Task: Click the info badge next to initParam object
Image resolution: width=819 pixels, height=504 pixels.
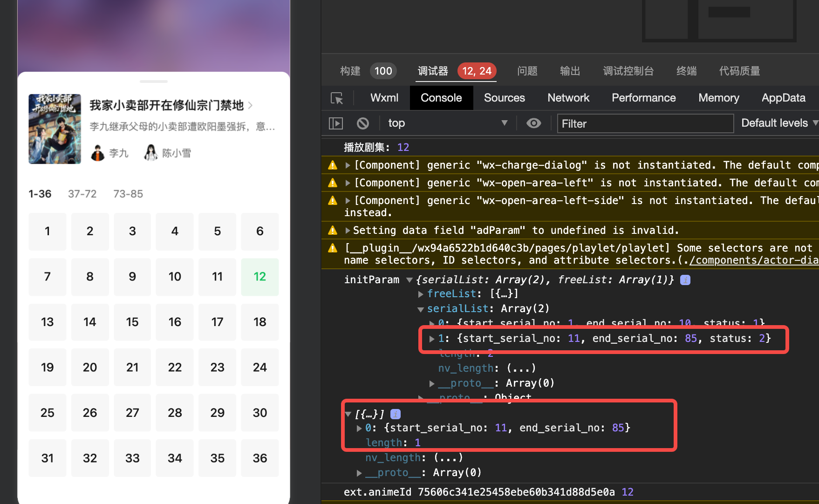Action: click(x=685, y=280)
